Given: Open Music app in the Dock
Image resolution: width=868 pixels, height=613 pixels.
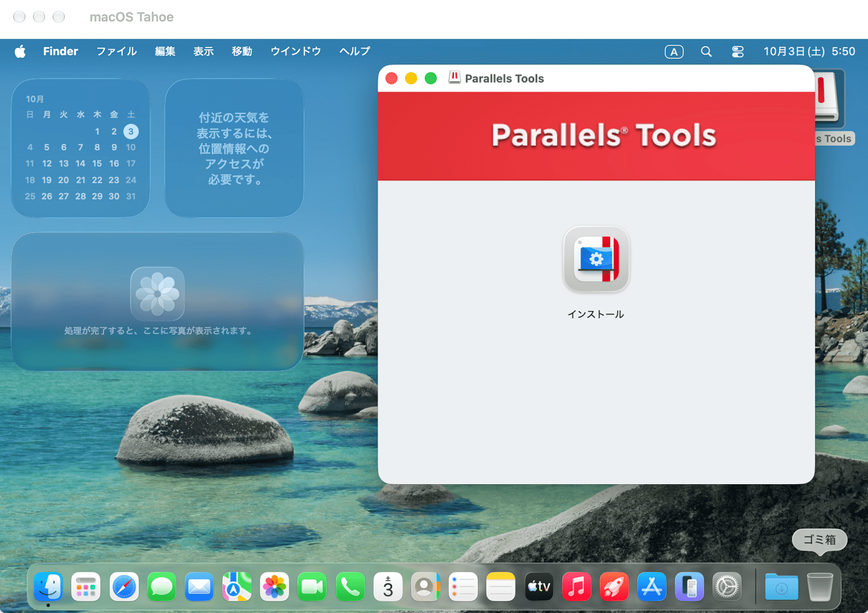Looking at the screenshot, I should 576,587.
